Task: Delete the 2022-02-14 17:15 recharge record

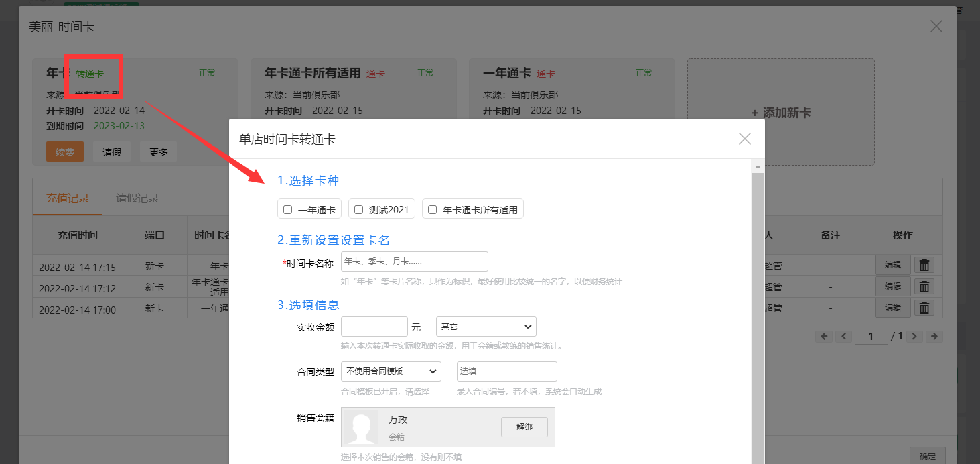Action: point(924,265)
